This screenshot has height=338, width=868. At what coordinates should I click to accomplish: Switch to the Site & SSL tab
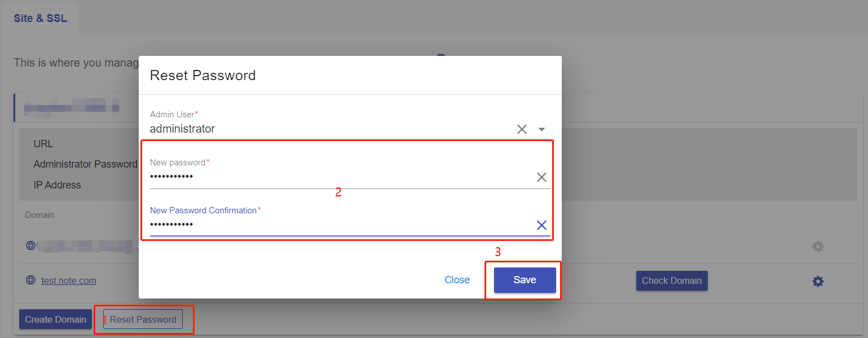click(x=40, y=19)
